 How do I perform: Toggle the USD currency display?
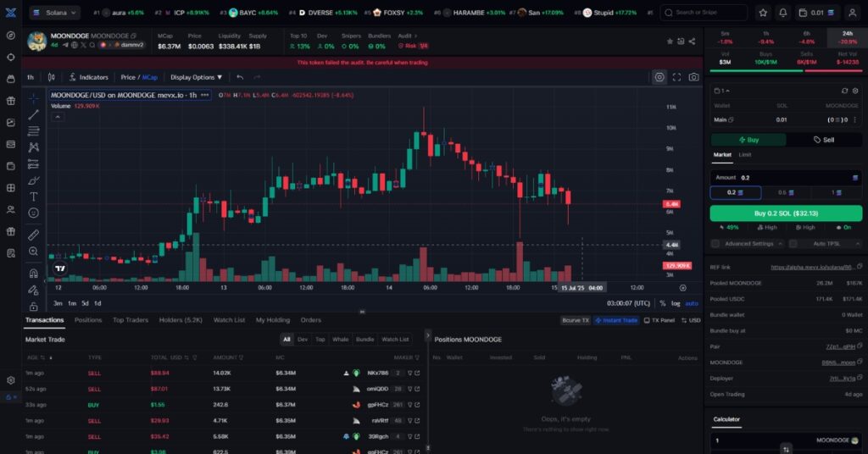pos(691,320)
